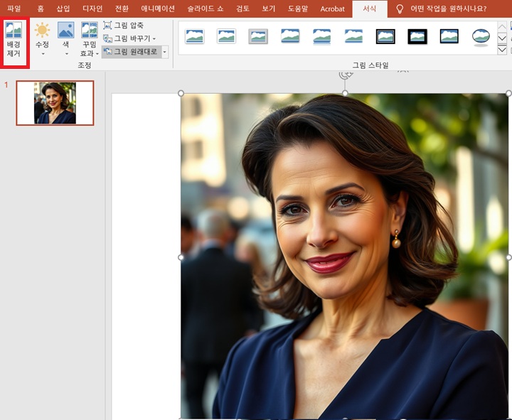This screenshot has width=512, height=420.
Task: Switch to the 슬라이드 쇼 tab
Action: coord(206,9)
